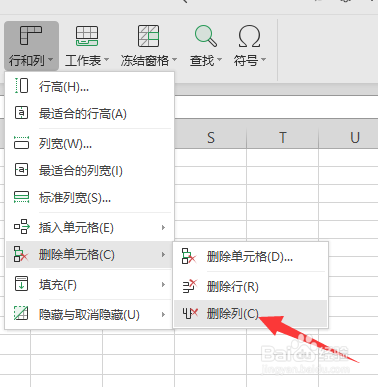The image size is (378, 387).
Task: Click the 查找 button label
Action: (202, 60)
